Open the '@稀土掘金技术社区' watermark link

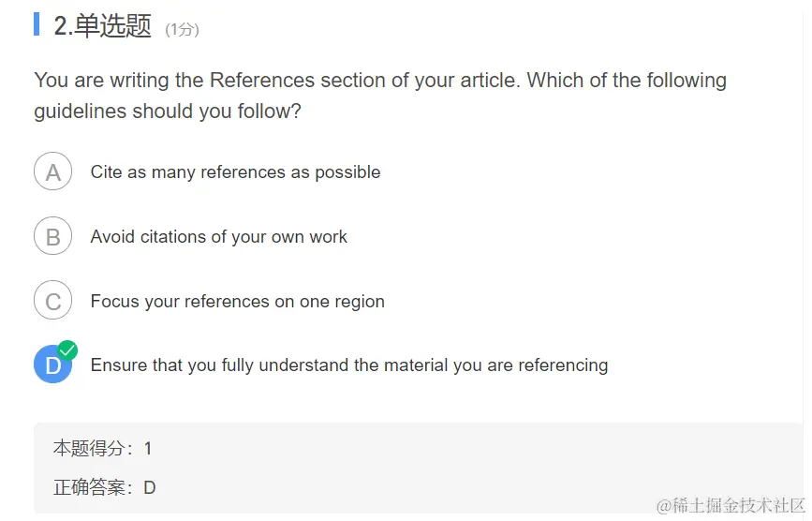(x=731, y=505)
